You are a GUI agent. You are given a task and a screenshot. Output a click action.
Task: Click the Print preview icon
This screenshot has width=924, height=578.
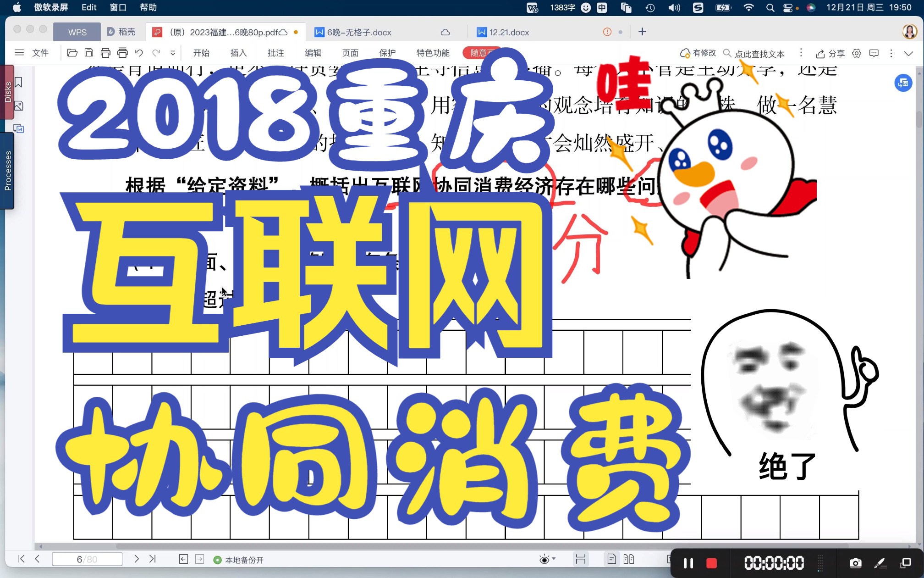point(122,53)
